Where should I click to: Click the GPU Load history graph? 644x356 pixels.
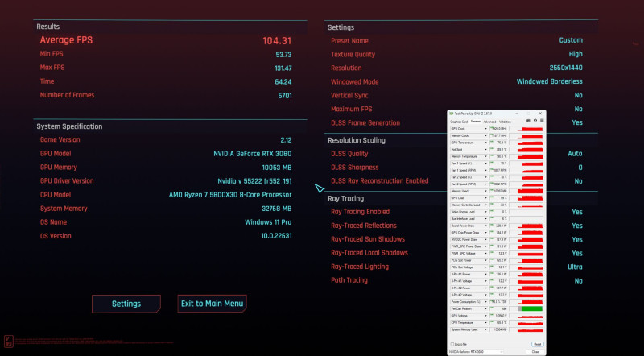point(527,198)
